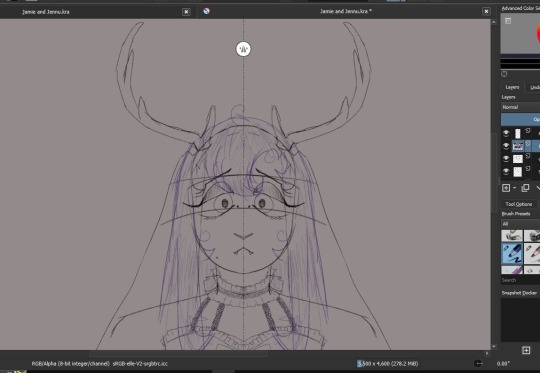Open the All brush tag dropdown

pos(520,224)
